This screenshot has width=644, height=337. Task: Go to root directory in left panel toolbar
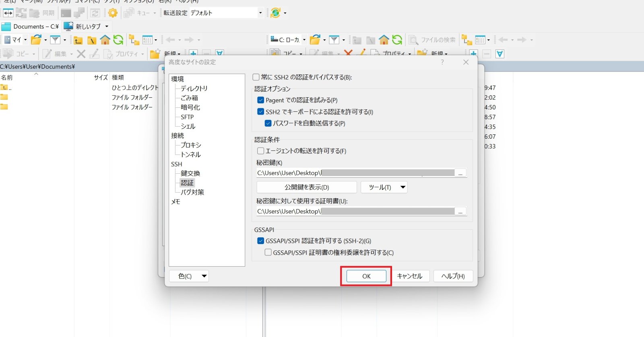(92, 40)
